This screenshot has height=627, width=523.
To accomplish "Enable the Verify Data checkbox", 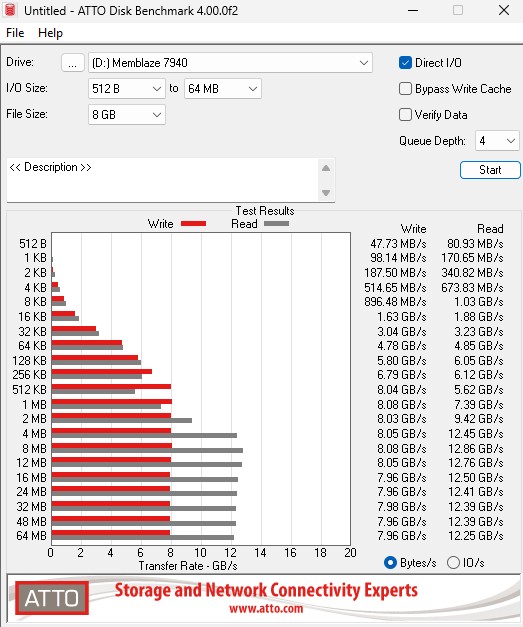I will (405, 115).
